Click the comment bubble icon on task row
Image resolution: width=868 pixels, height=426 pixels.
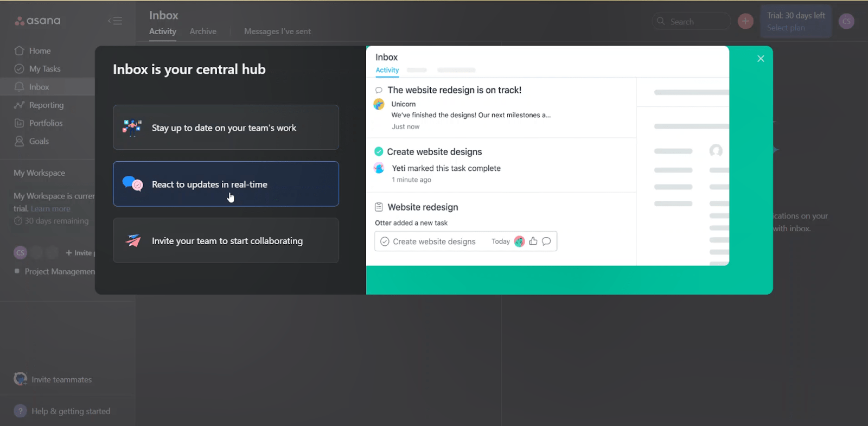pyautogui.click(x=546, y=241)
